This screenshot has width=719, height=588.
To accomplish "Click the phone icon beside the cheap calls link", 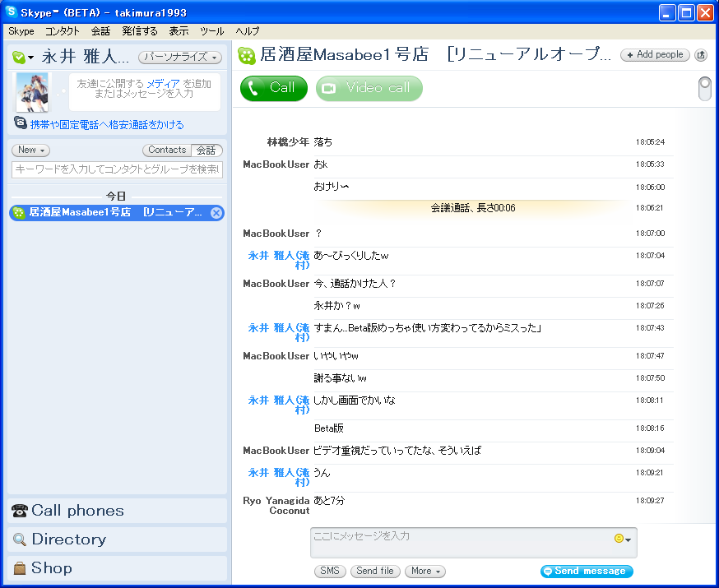I will click(21, 123).
